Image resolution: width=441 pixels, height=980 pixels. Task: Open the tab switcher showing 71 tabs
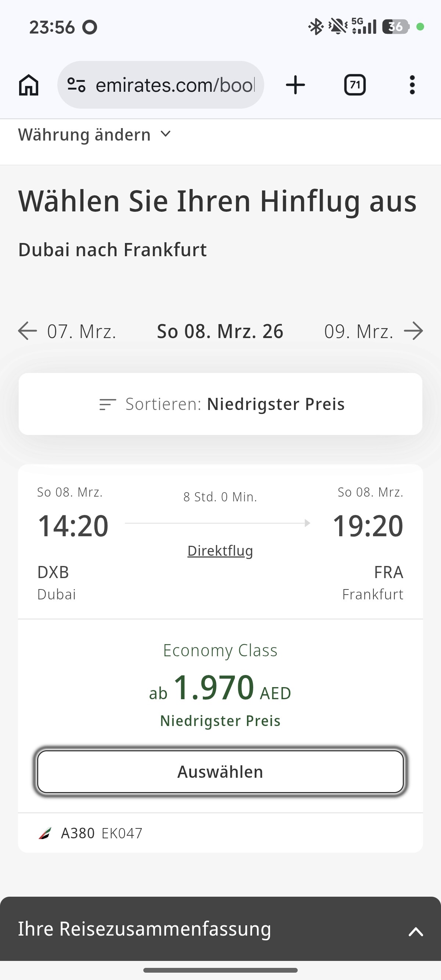(x=355, y=85)
